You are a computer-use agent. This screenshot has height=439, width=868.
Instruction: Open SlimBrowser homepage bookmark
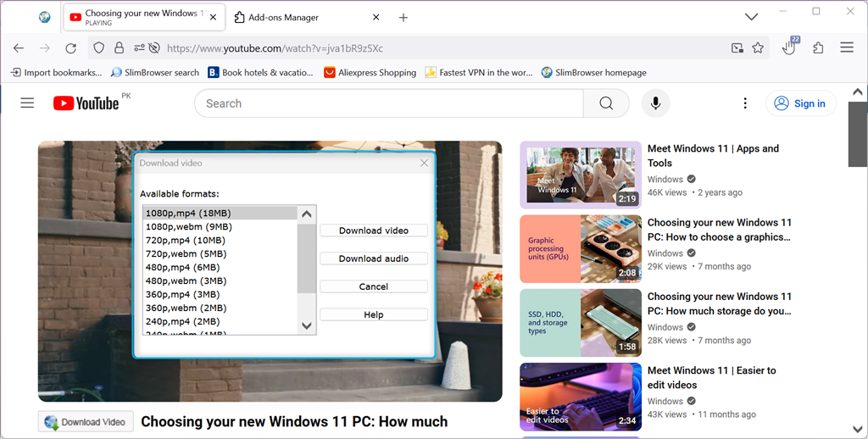pos(594,73)
